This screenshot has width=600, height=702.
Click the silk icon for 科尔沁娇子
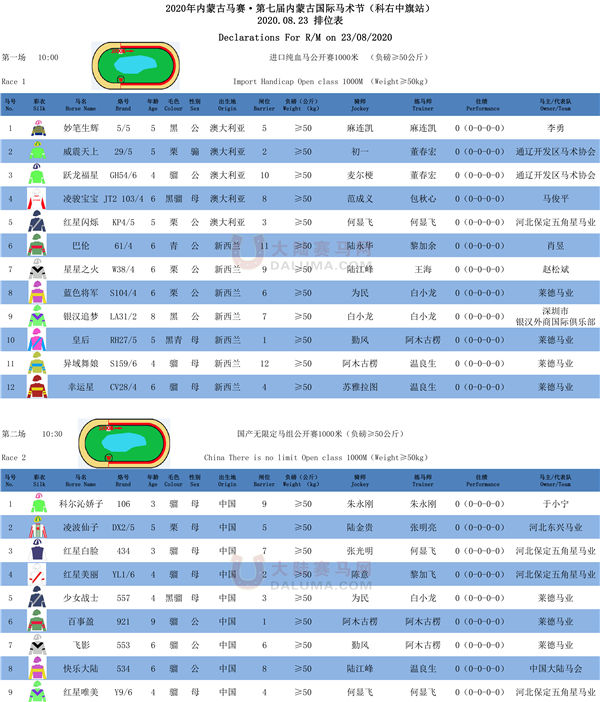coord(39,506)
